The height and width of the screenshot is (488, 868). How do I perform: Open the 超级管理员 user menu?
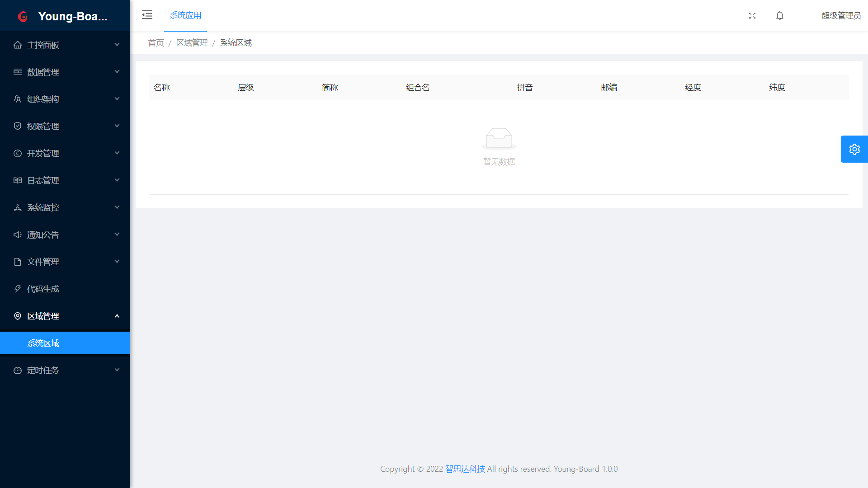pyautogui.click(x=841, y=15)
